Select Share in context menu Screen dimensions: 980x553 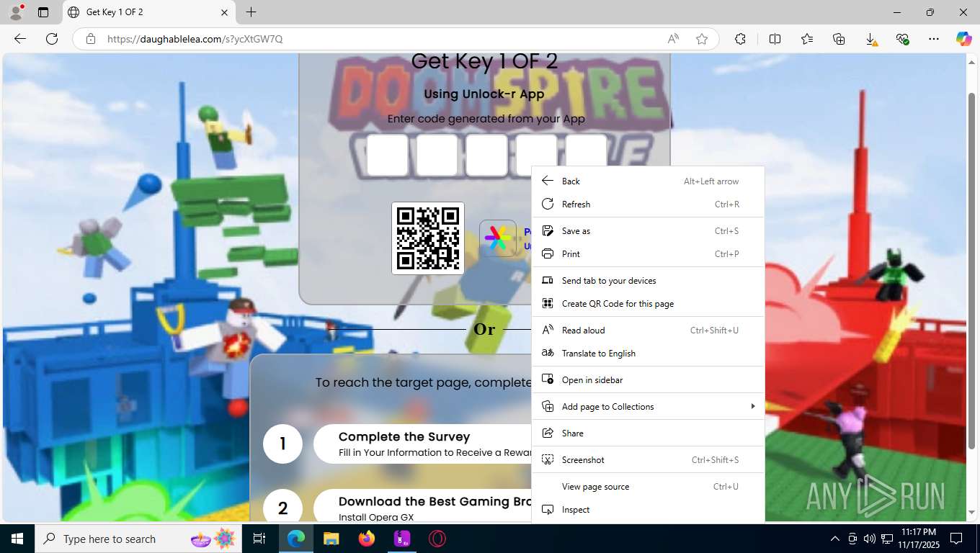pyautogui.click(x=648, y=433)
